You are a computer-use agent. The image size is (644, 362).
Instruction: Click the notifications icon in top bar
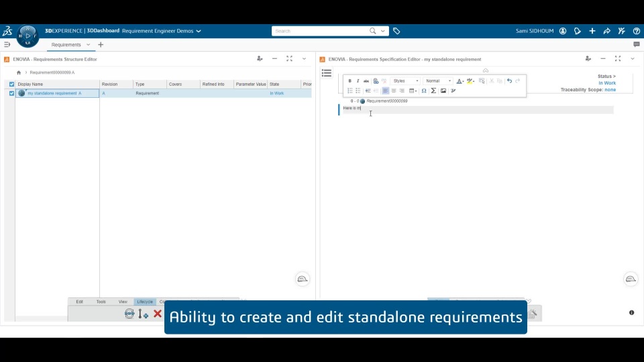pyautogui.click(x=578, y=31)
